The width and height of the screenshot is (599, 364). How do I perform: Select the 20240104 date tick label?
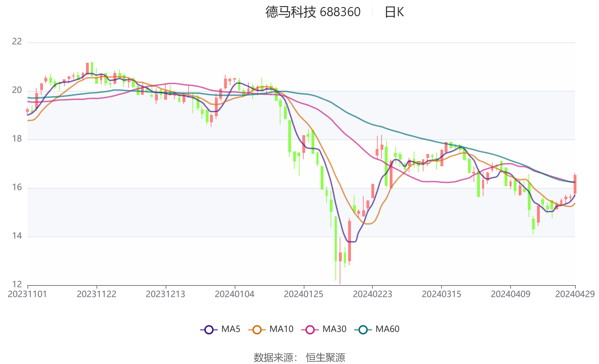(235, 294)
